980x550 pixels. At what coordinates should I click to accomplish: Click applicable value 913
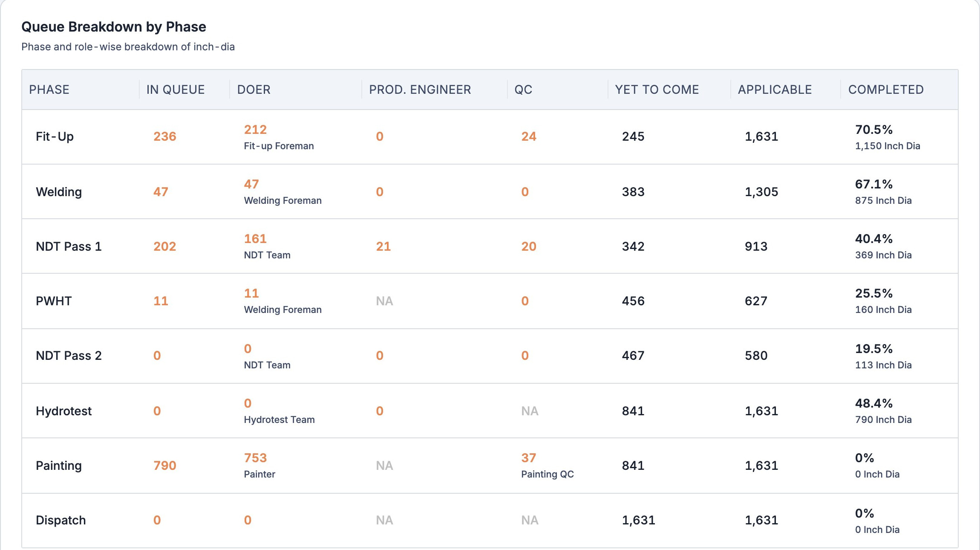[x=756, y=246]
